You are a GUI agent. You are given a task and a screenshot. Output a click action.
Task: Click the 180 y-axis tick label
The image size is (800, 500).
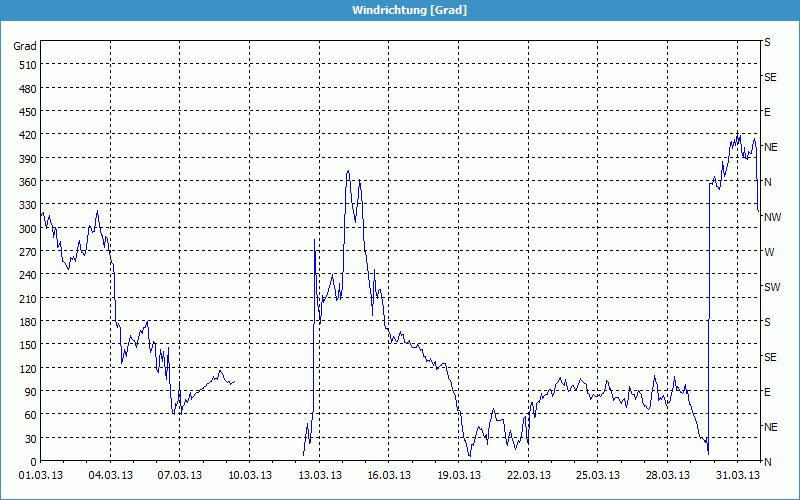[27, 322]
